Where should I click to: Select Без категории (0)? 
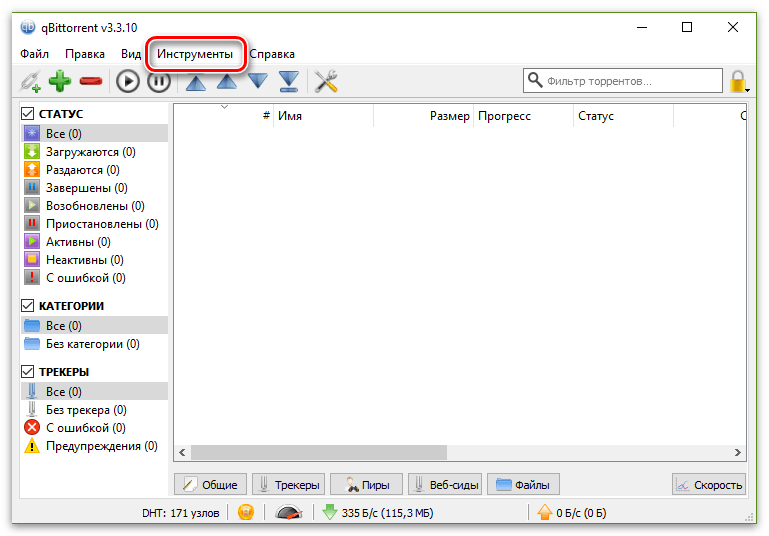pyautogui.click(x=95, y=344)
